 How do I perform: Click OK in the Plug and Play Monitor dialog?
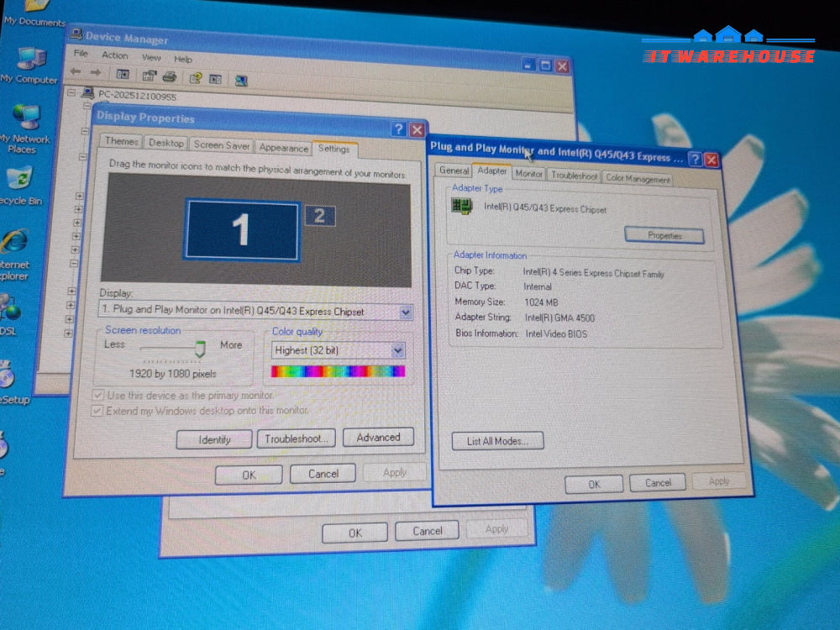(x=594, y=484)
